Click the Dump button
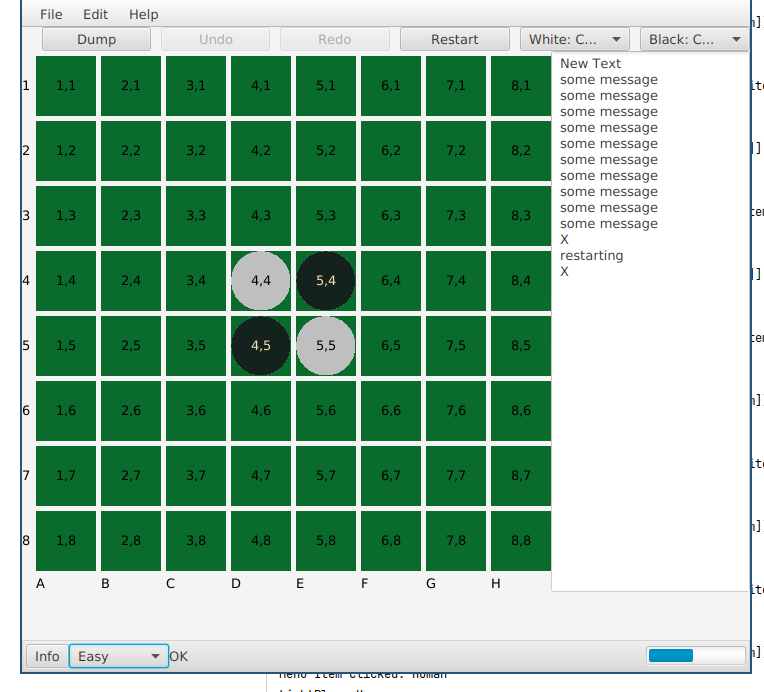The image size is (764, 692). pos(96,39)
